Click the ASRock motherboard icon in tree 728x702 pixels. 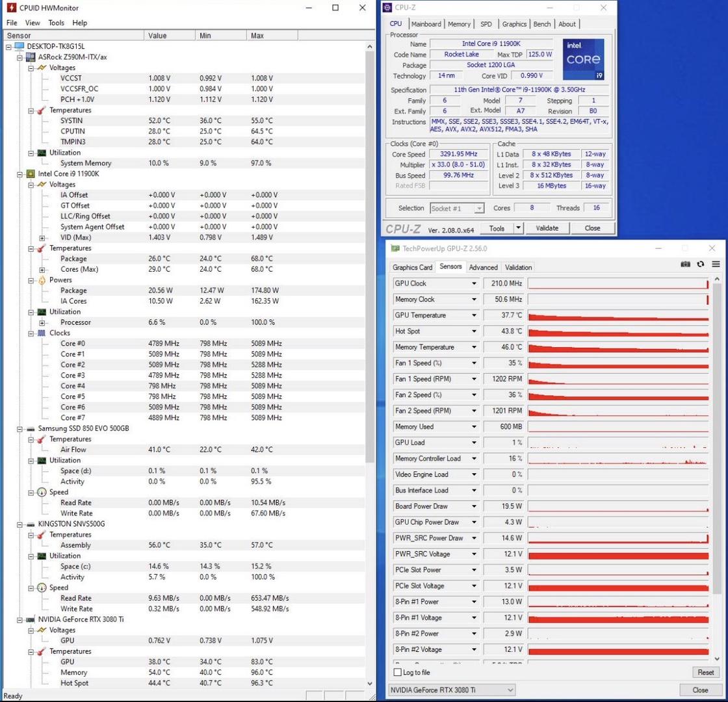coord(30,57)
